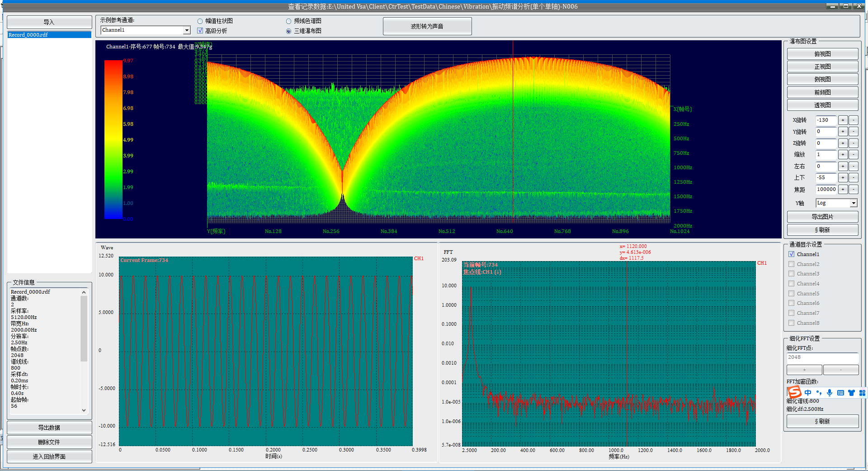
Task: Select the 幅值柱状图 radio option
Action: click(200, 21)
